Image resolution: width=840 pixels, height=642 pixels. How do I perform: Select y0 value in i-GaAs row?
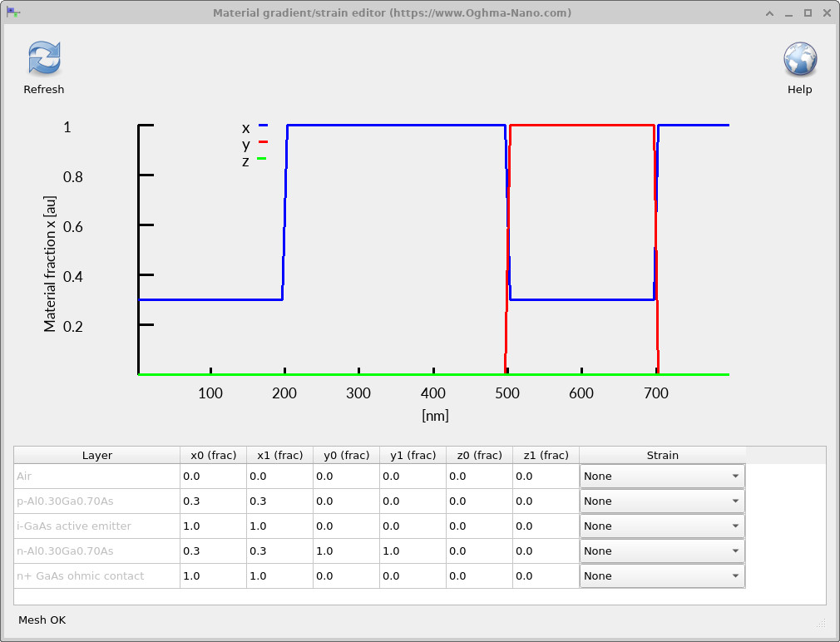click(346, 526)
